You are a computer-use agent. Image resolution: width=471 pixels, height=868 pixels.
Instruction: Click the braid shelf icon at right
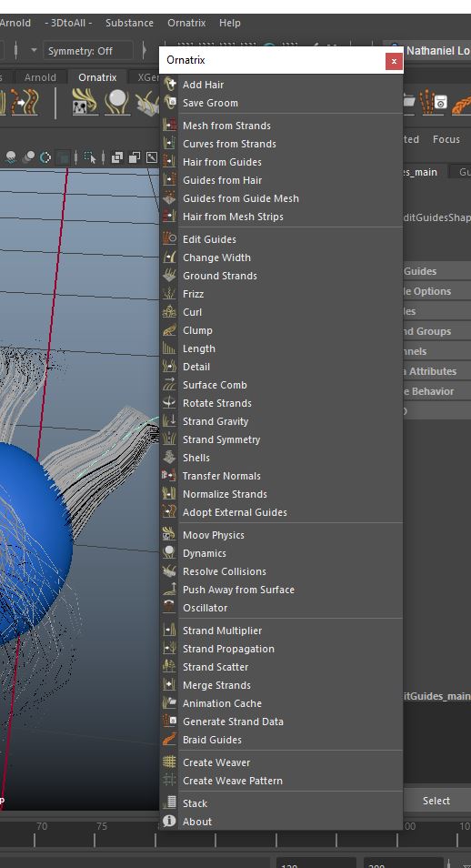461,103
